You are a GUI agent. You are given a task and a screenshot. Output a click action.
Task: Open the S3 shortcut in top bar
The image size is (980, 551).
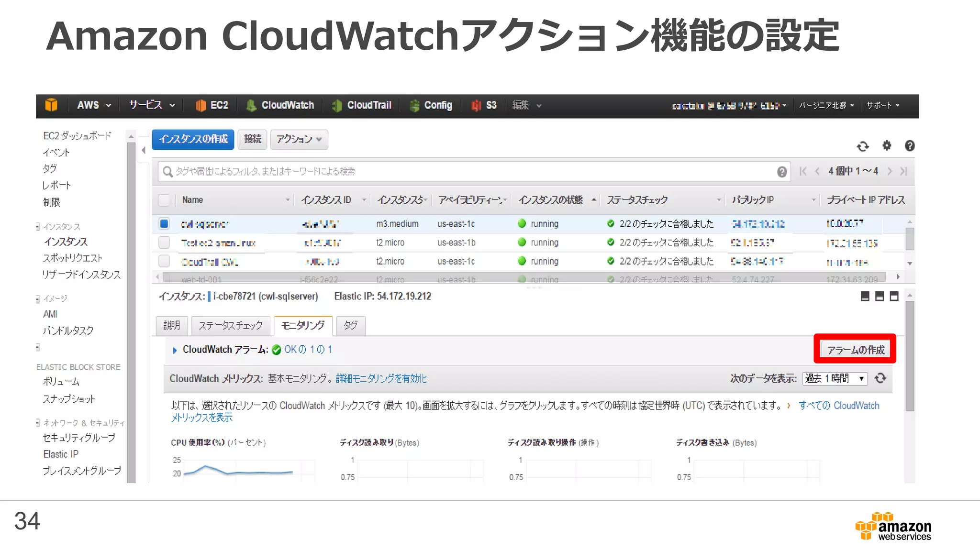tap(484, 105)
